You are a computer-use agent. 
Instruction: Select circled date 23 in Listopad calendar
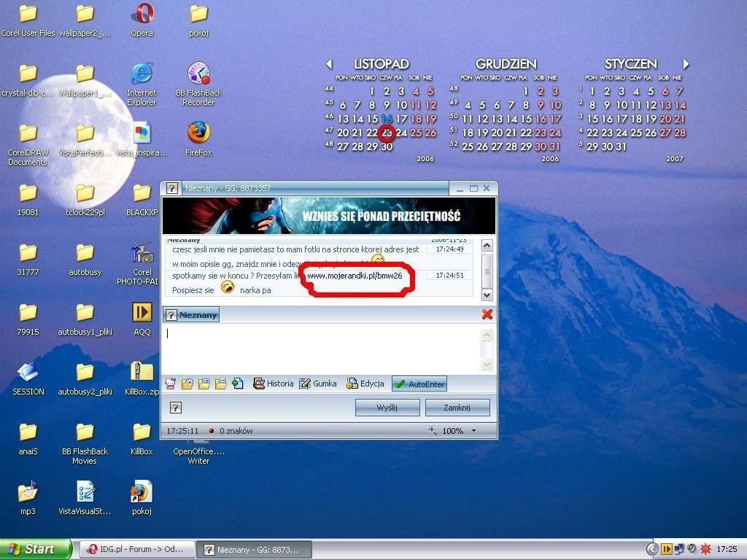387,133
